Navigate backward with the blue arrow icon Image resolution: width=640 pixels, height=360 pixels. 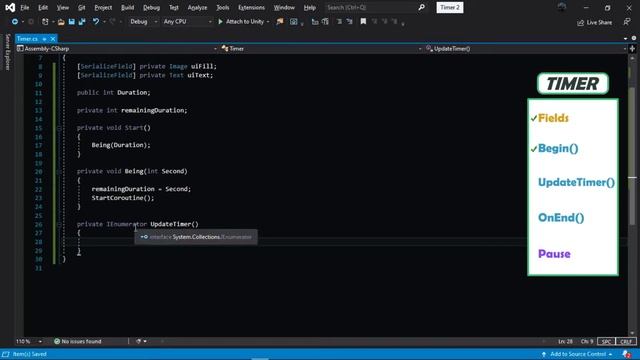[15, 22]
